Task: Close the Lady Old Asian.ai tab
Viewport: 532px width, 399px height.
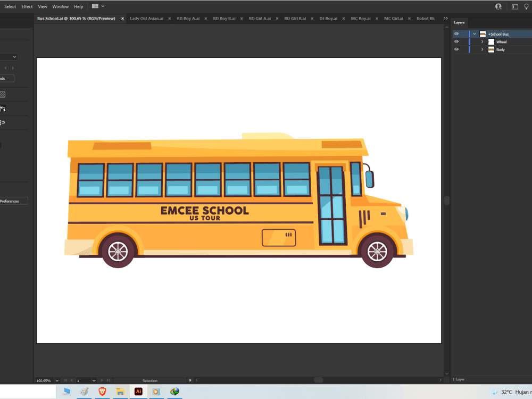Action: 169,19
